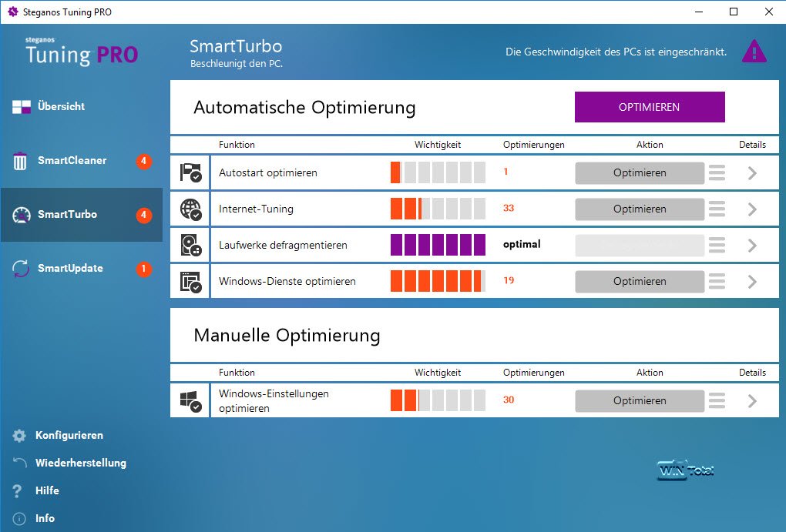Click the purple Laufwerke defragmentieren importance bar
This screenshot has height=532, width=786.
438,245
